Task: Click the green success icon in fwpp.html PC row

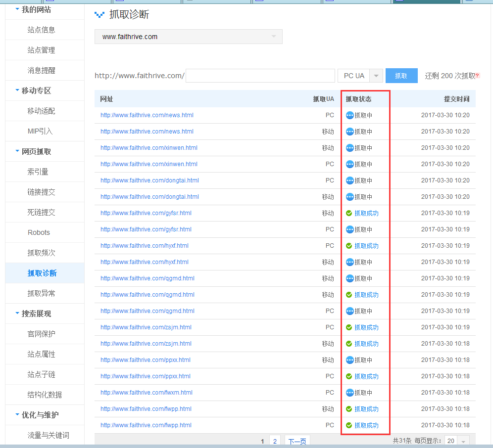Action: click(349, 425)
